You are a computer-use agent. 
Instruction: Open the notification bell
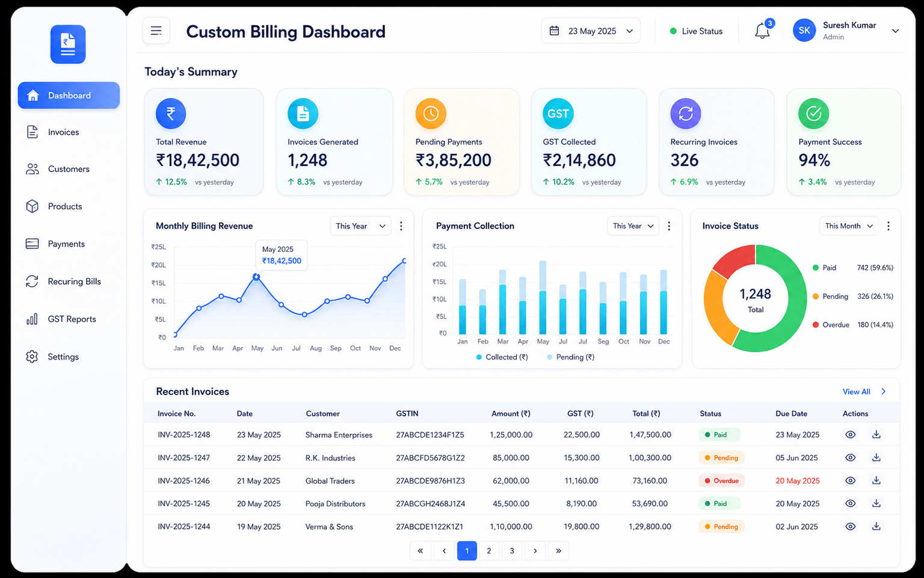(762, 31)
